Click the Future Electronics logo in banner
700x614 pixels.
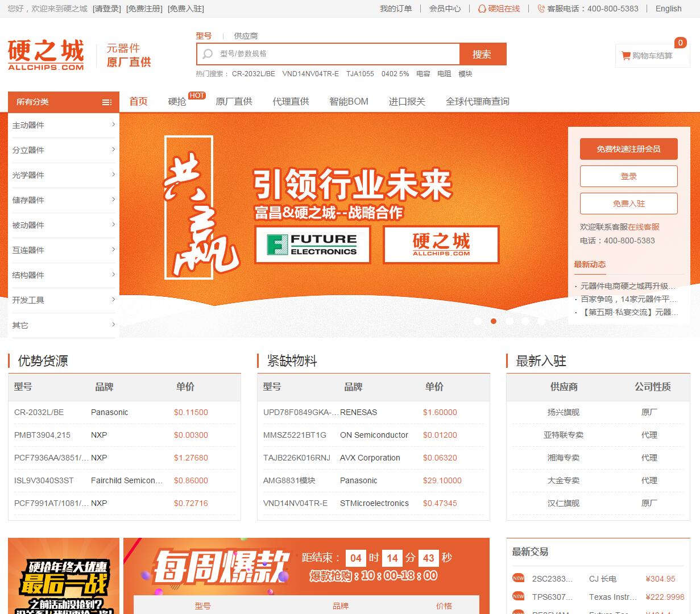[x=313, y=244]
